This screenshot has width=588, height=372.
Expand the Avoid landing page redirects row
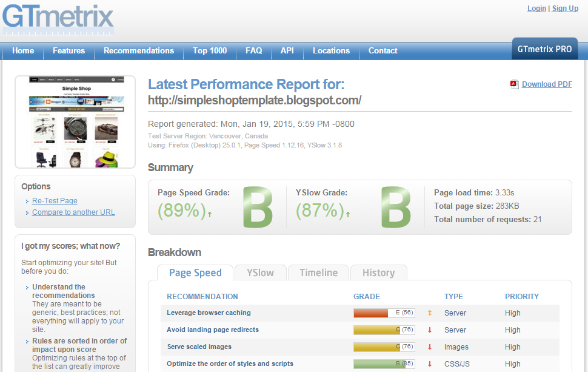(x=213, y=330)
